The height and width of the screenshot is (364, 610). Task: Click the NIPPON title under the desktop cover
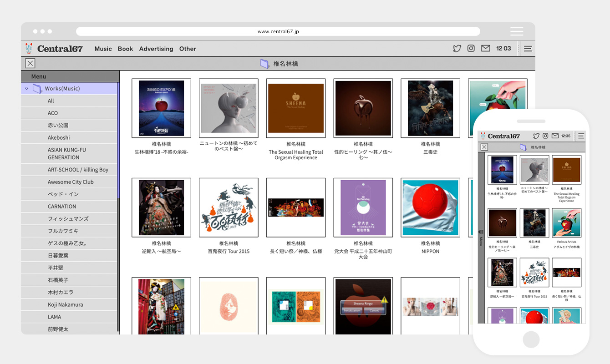tap(431, 251)
